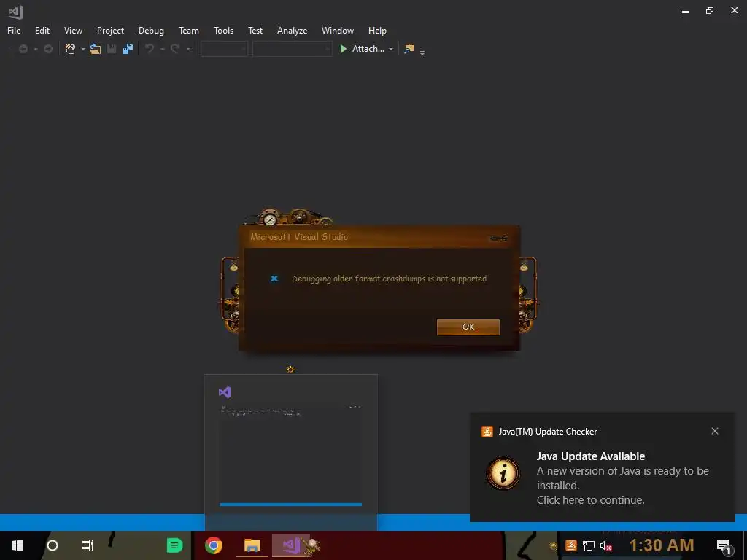The image size is (747, 560).
Task: Click the Visual Studio logo in title bar
Action: pos(16,12)
